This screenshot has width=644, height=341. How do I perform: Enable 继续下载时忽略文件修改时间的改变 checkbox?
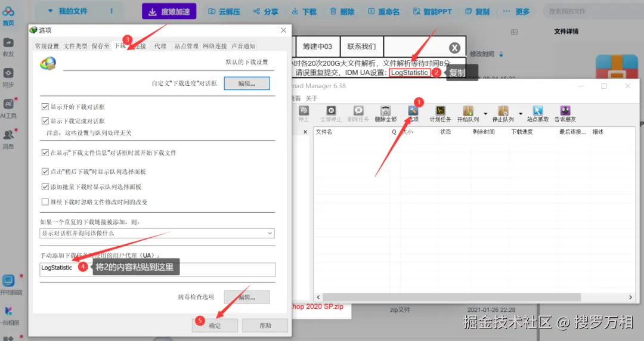pyautogui.click(x=45, y=201)
